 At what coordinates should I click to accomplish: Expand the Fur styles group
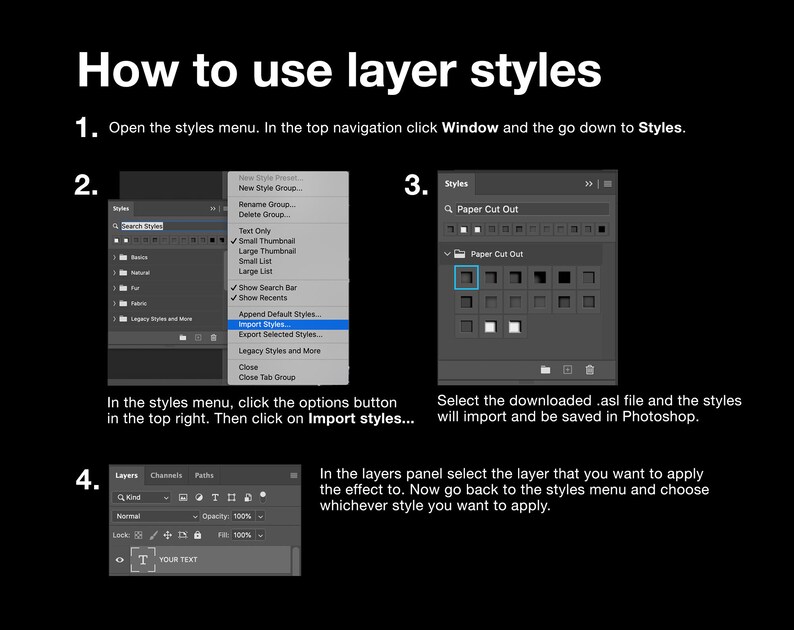tap(114, 288)
